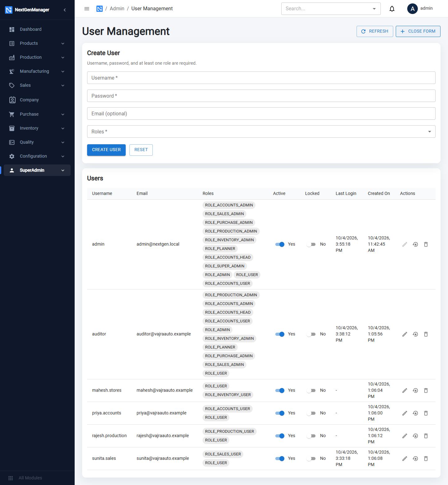448x485 pixels.
Task: Edit the rajesh.production user
Action: [405, 436]
